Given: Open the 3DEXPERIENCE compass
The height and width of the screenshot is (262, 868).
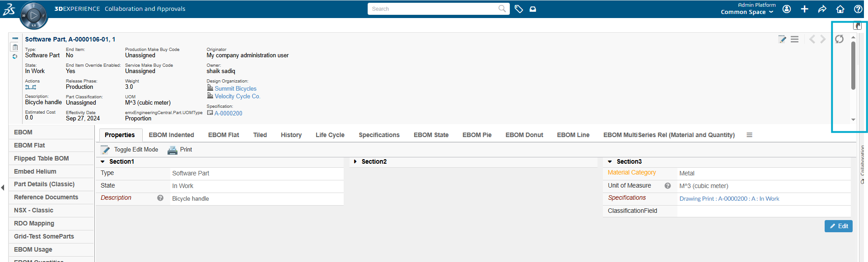Looking at the screenshot, I should (x=34, y=15).
